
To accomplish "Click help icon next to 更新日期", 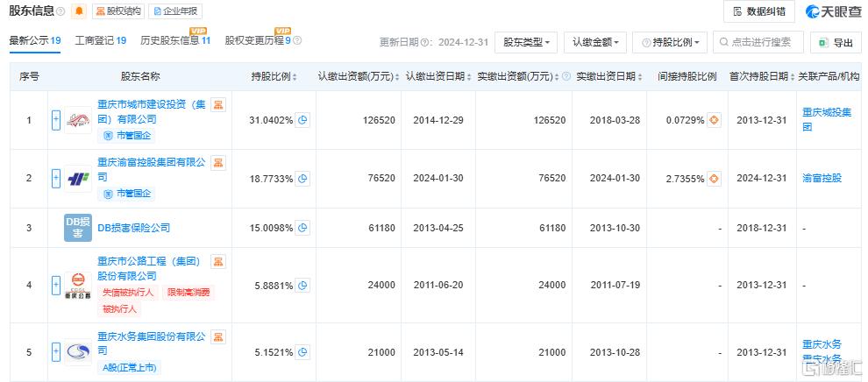I will point(424,43).
